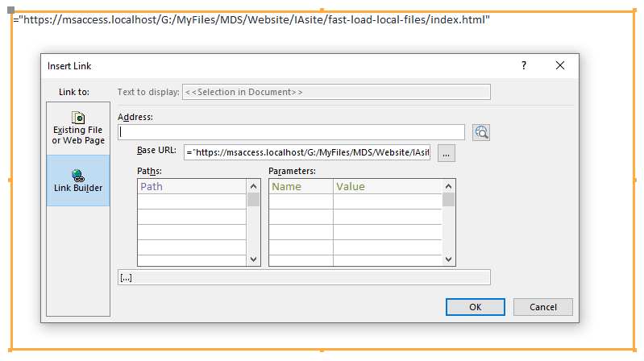Click the gray move handle of selected control
644x361 pixels.
[11, 10]
